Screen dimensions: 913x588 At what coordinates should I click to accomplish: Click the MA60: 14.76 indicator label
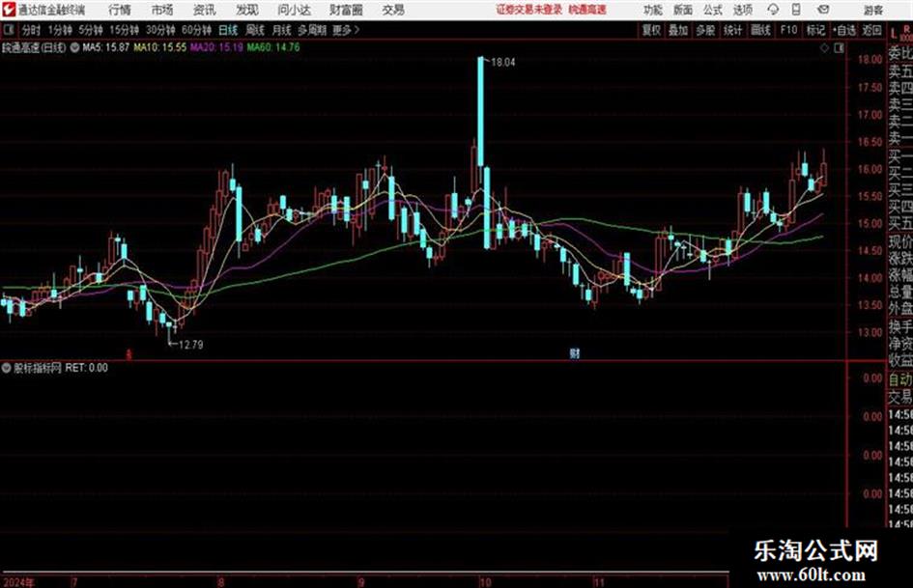coord(273,47)
